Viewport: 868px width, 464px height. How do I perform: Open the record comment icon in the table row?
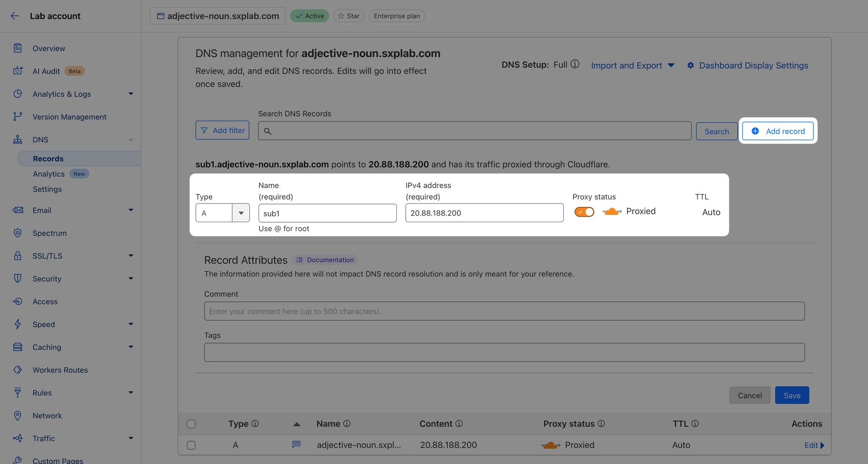coord(296,444)
